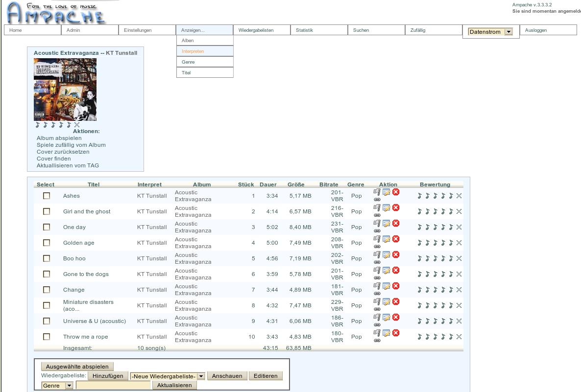Image resolution: width=581 pixels, height=392 pixels.
Task: Rate Boo hoo with two notes
Action: (428, 258)
